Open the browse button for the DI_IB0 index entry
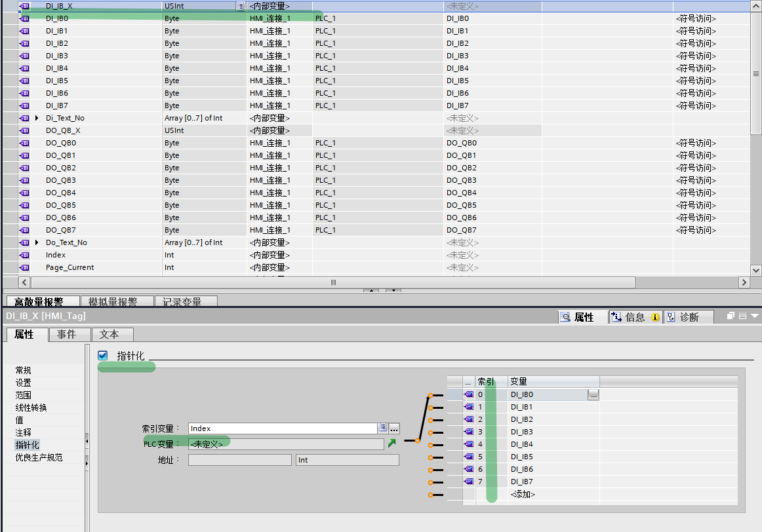The image size is (762, 532). 593,395
